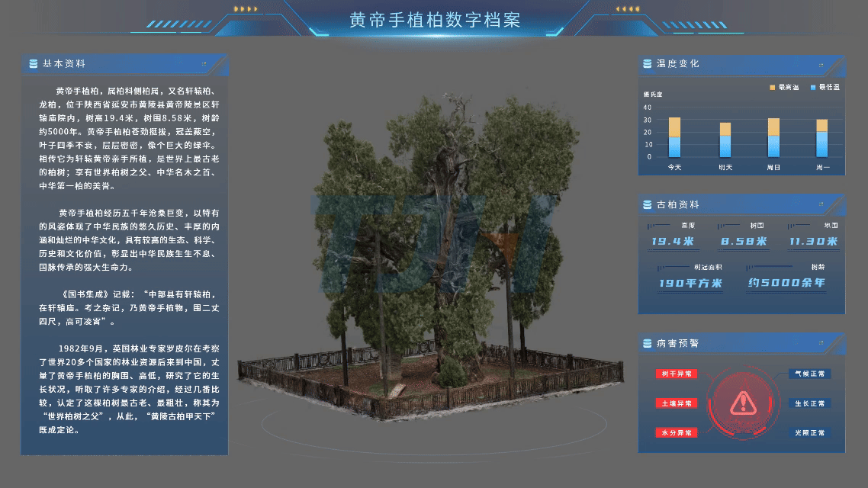
Task: Click the temperature bar for 今天
Action: [674, 137]
